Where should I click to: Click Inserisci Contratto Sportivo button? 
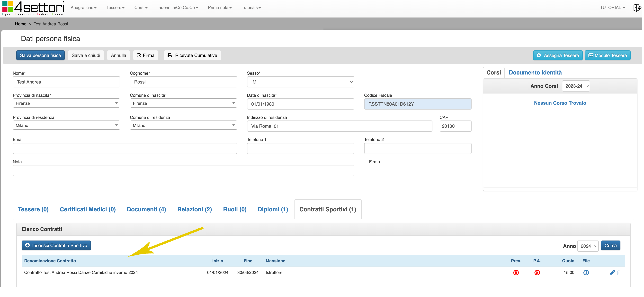(56, 245)
